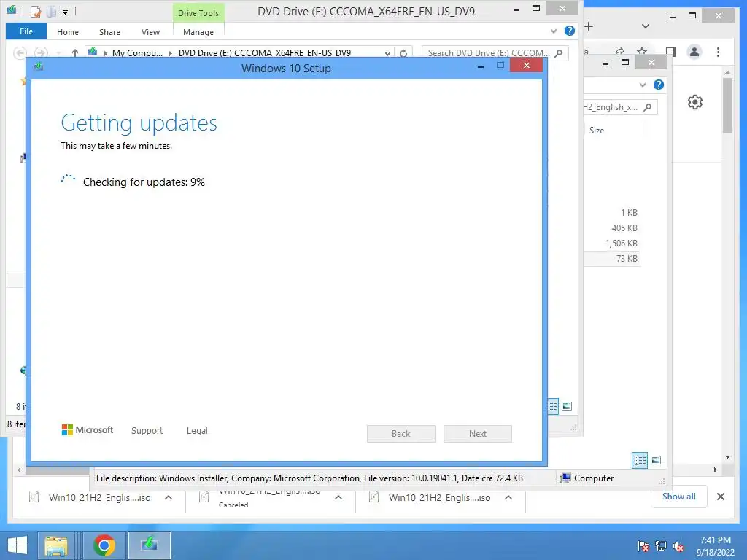Click Chrome scrollbar down arrow
747x560 pixels.
click(x=727, y=457)
